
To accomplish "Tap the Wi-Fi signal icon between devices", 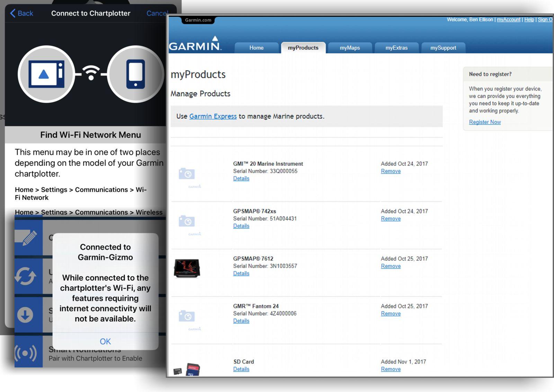I will point(91,72).
